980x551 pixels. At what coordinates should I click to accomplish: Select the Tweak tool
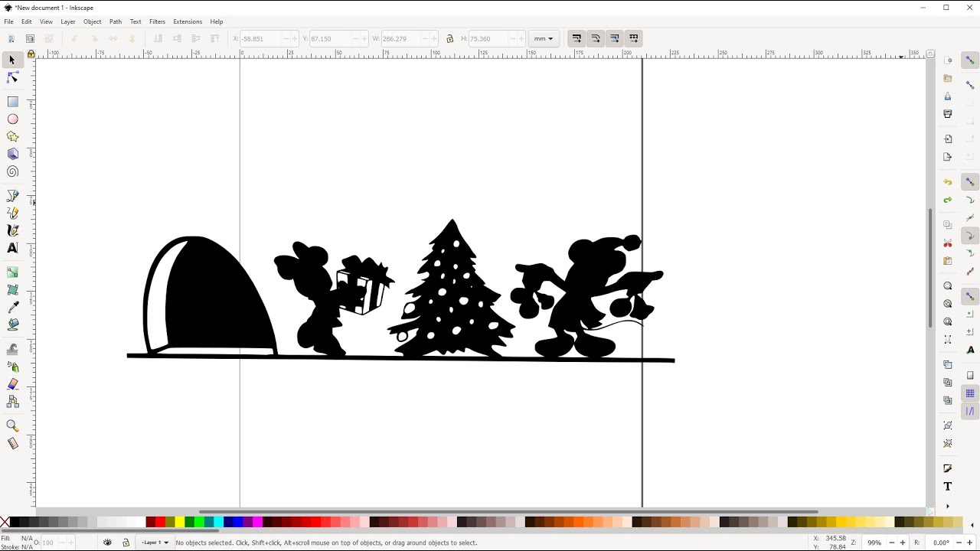[12, 349]
